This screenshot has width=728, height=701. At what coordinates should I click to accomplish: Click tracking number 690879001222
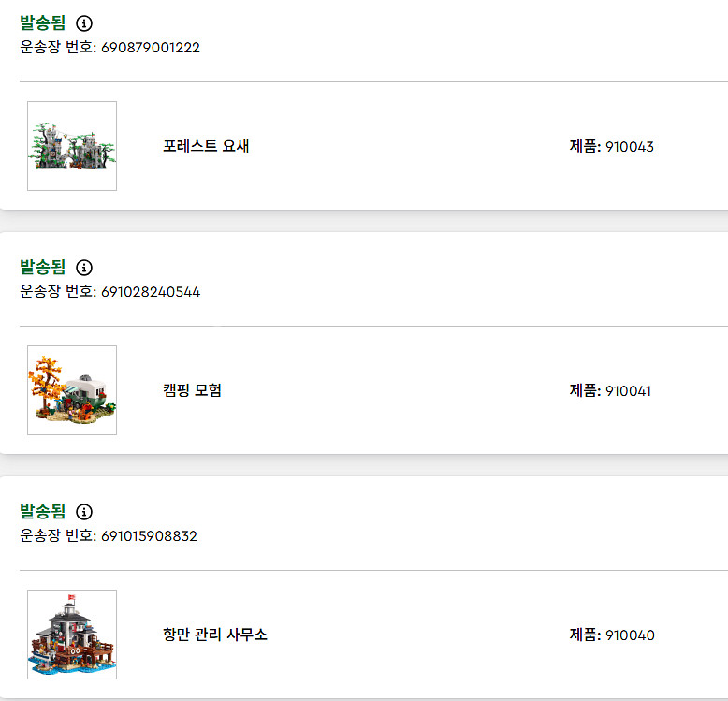151,48
